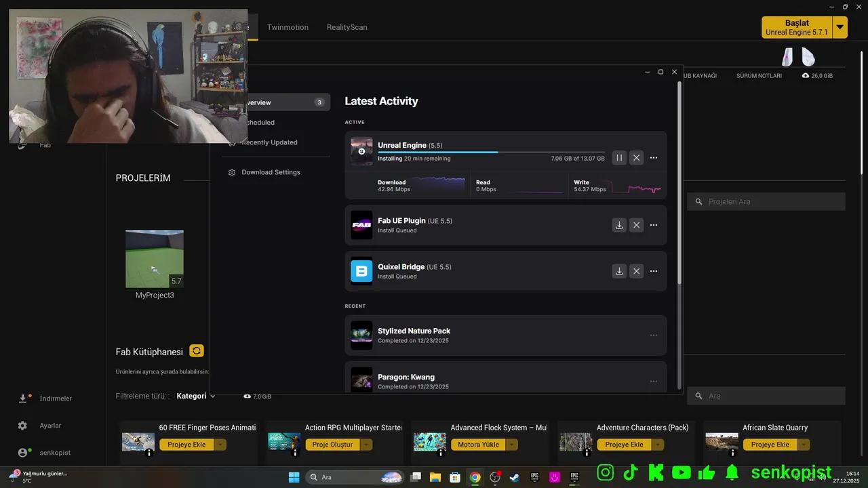Click the Quixel Bridge logo icon

[x=361, y=271]
